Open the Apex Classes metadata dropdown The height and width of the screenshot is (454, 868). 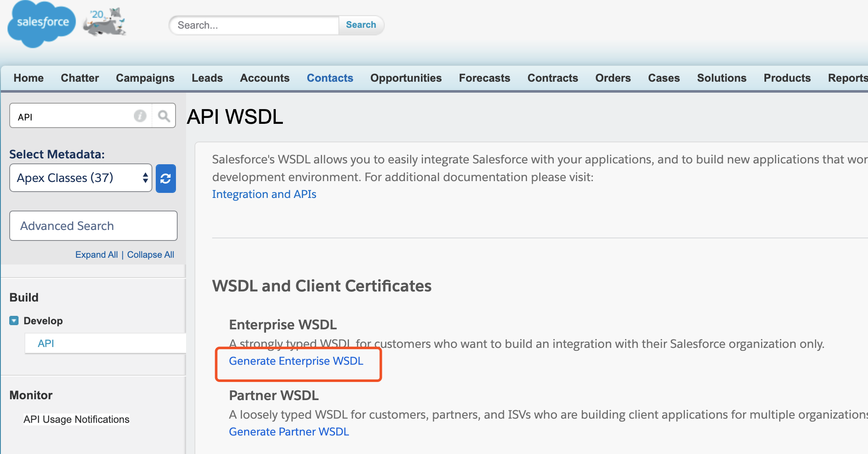pyautogui.click(x=81, y=178)
